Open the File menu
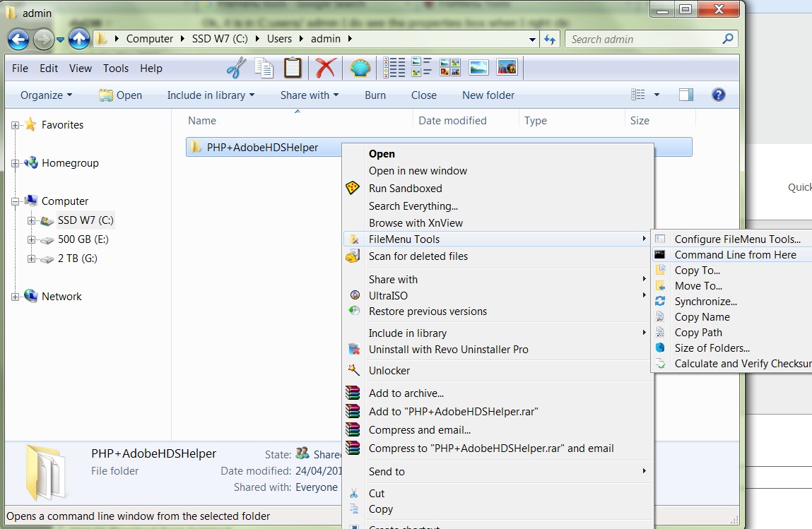The width and height of the screenshot is (812, 529). (20, 69)
